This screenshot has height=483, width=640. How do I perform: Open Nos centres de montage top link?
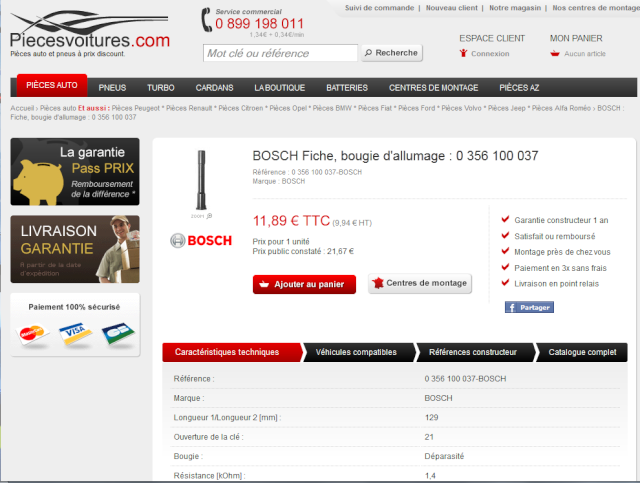click(x=596, y=8)
